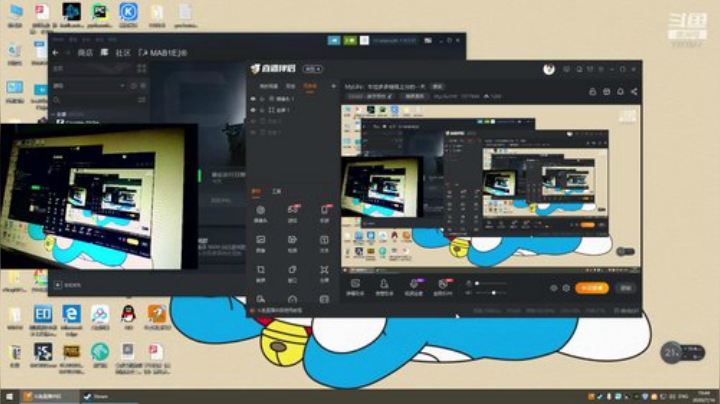Open the Windows Start button
This screenshot has width=720, height=404.
(10, 396)
